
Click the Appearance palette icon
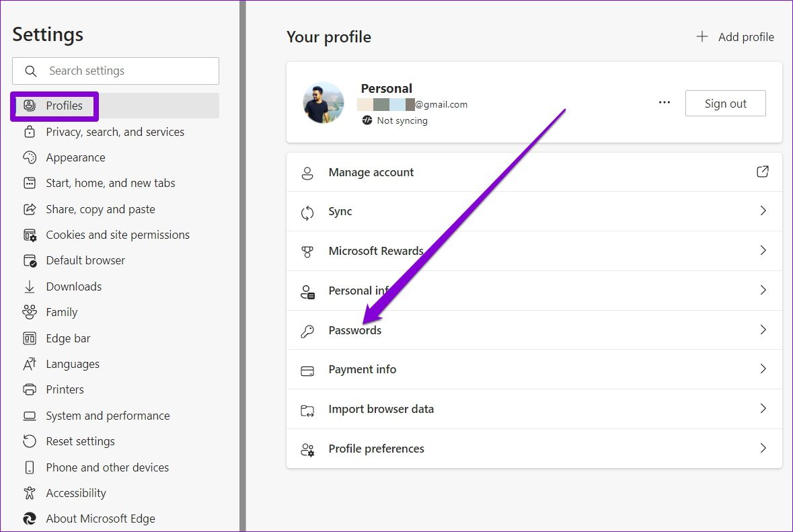tap(30, 157)
